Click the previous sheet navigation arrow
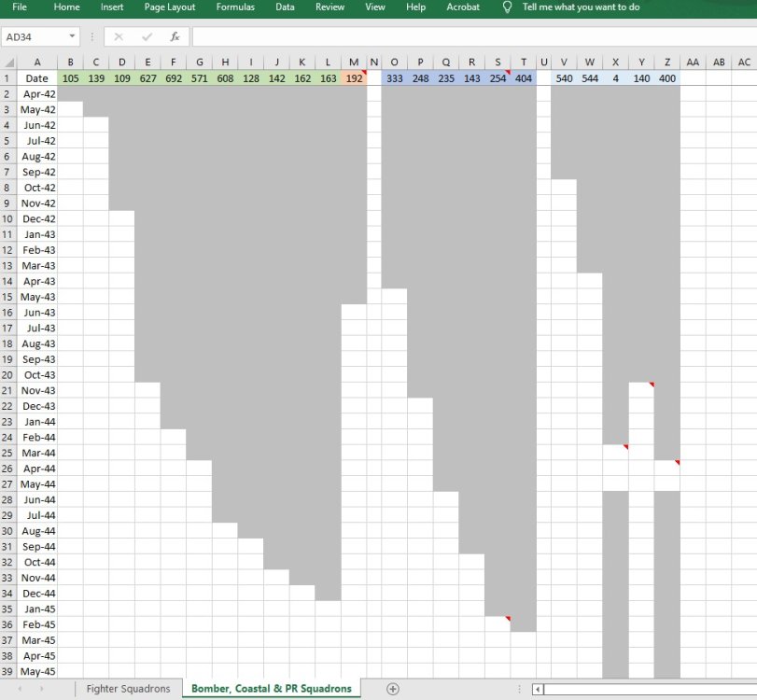The width and height of the screenshot is (757, 700). coord(20,689)
